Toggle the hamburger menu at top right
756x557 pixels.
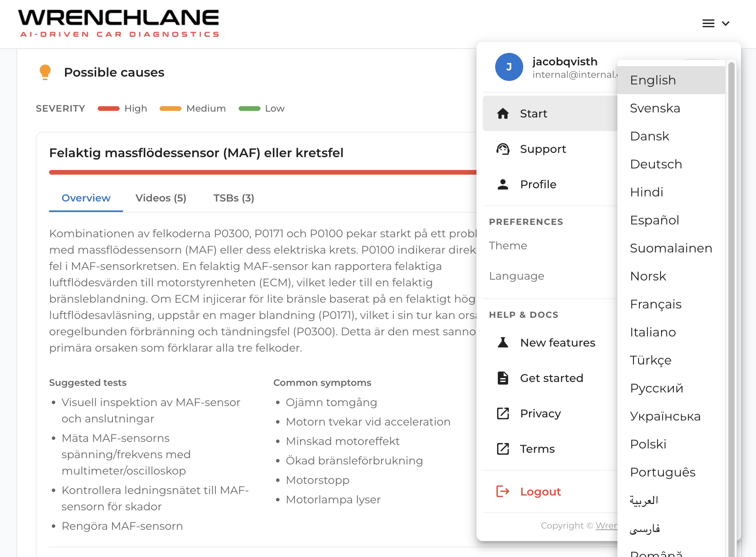709,23
